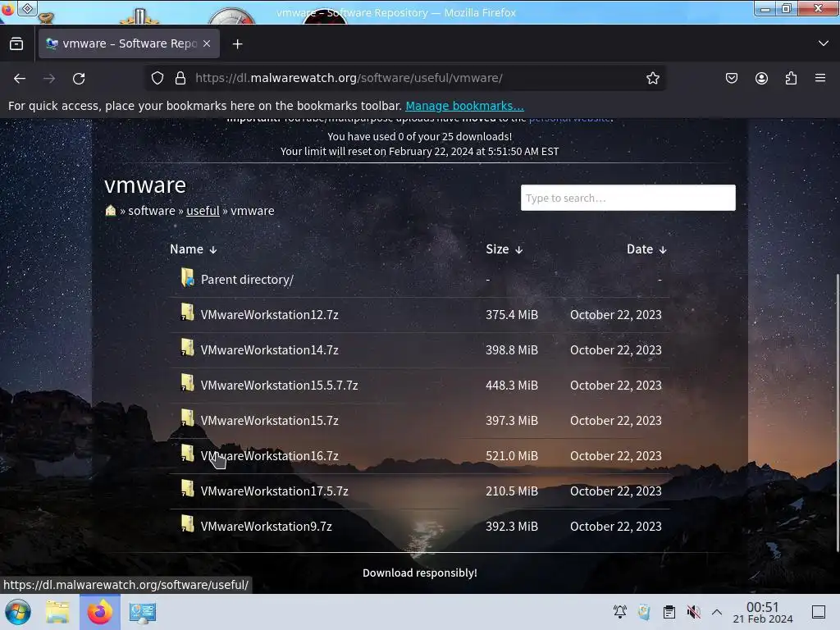Click the archive icon beside VMwareWorkstation15.7z
This screenshot has width=840, height=630.
pyautogui.click(x=188, y=418)
